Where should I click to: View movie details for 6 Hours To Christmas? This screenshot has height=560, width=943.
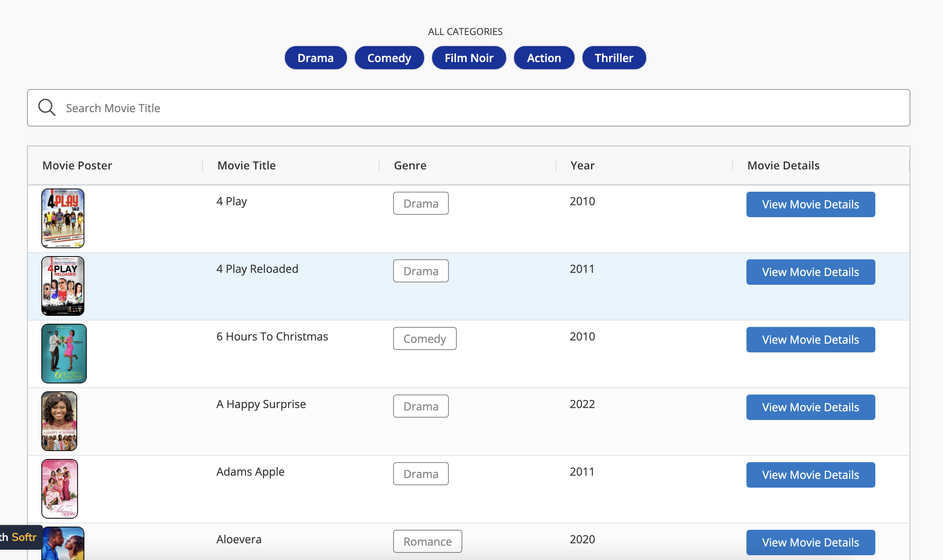pyautogui.click(x=810, y=339)
